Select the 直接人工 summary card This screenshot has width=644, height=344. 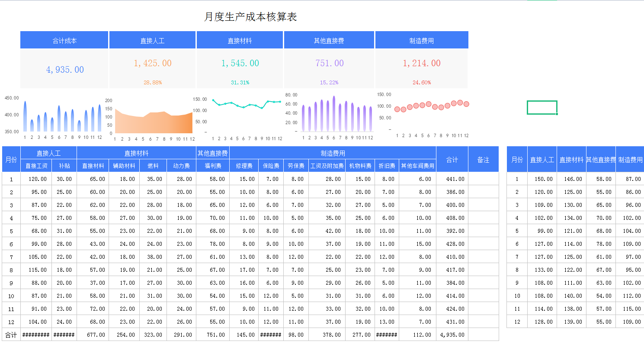click(152, 39)
